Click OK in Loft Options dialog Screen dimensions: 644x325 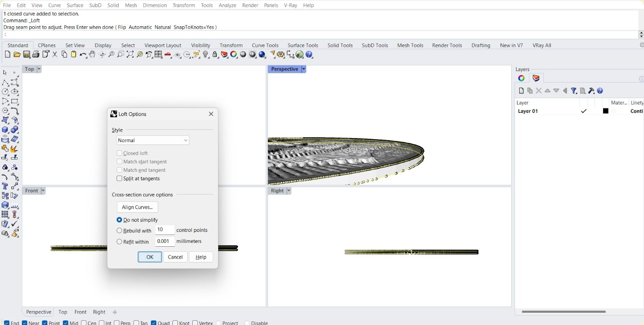coord(150,257)
